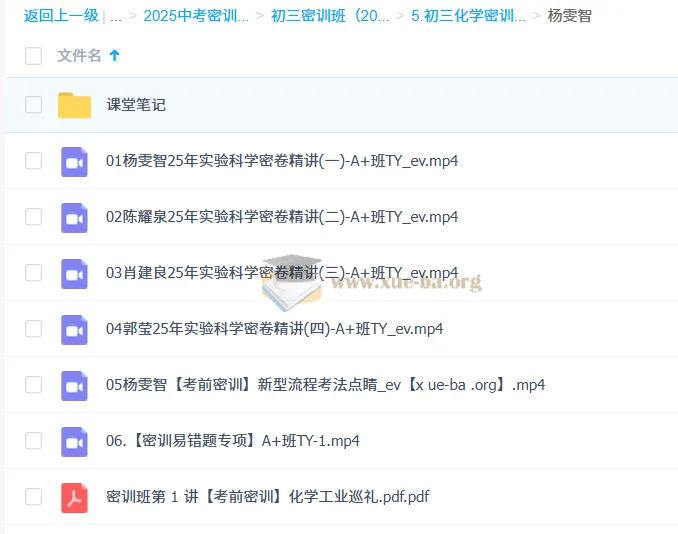
Task: Click the 课堂笔记 yellow folder icon
Action: tap(74, 105)
